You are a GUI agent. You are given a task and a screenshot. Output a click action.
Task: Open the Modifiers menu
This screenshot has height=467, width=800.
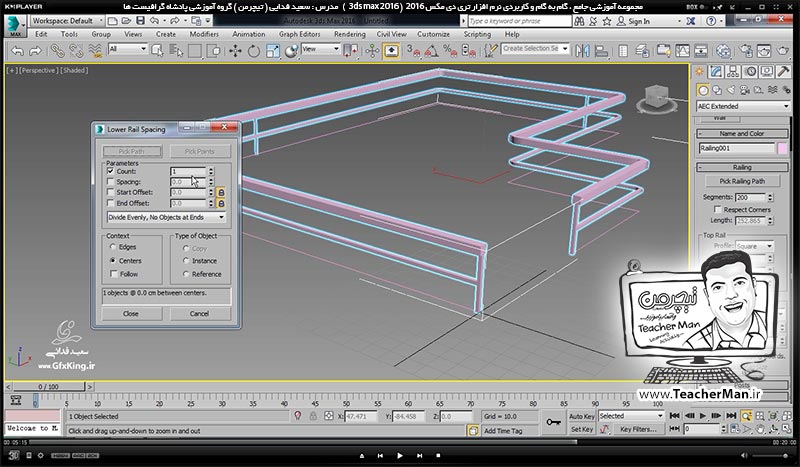point(204,34)
